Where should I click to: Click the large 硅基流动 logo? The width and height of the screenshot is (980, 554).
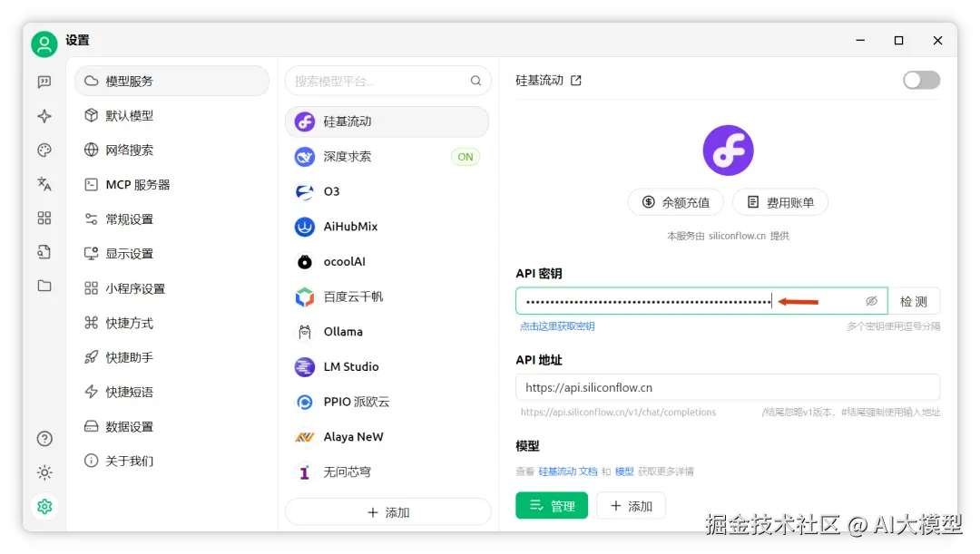pyautogui.click(x=728, y=151)
